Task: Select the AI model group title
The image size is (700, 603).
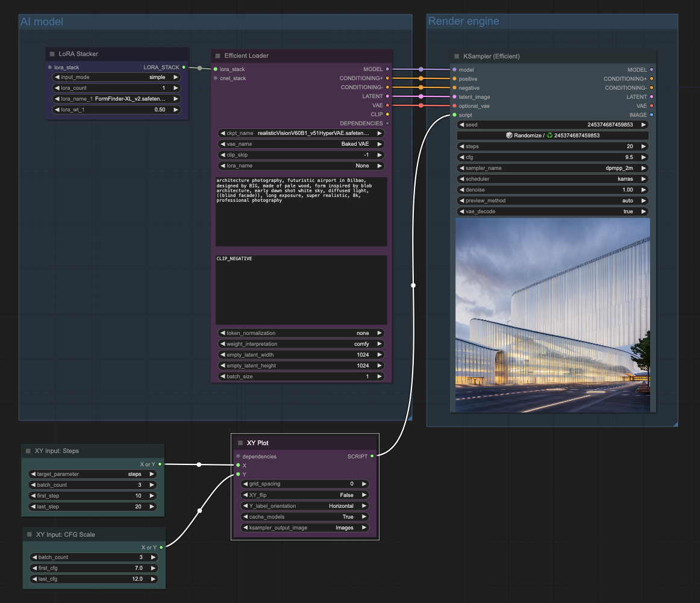Action: (x=42, y=22)
